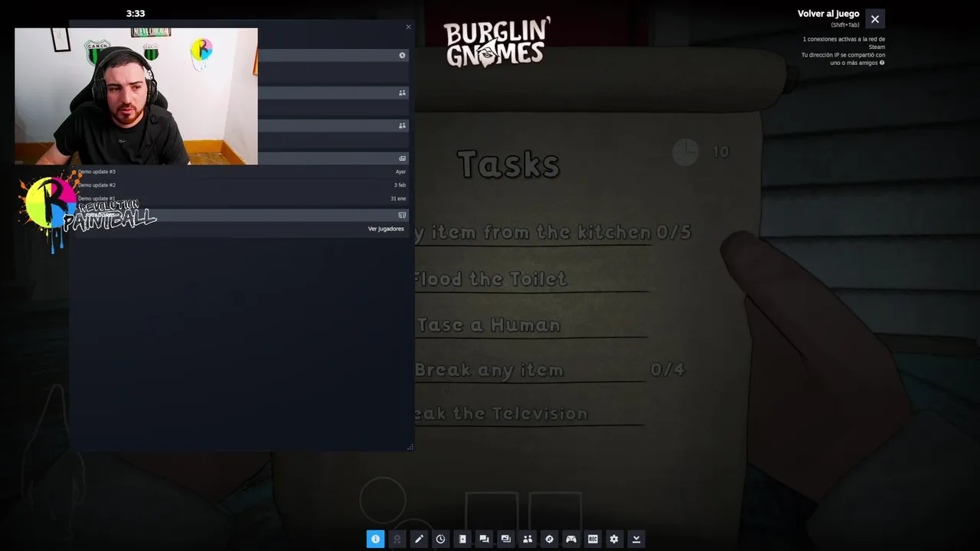Open the achievements overlay button
The image size is (980, 551).
coord(397,539)
